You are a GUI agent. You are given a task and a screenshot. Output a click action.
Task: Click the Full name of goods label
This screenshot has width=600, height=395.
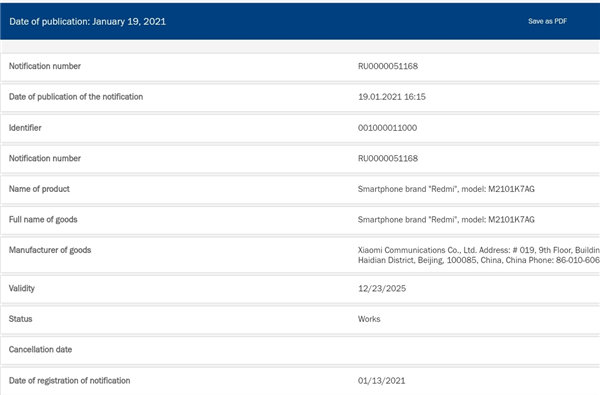click(43, 220)
